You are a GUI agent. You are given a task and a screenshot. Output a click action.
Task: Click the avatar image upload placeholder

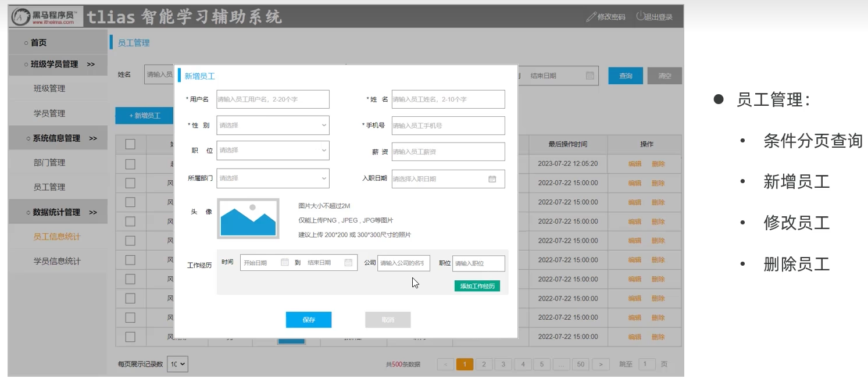point(248,219)
